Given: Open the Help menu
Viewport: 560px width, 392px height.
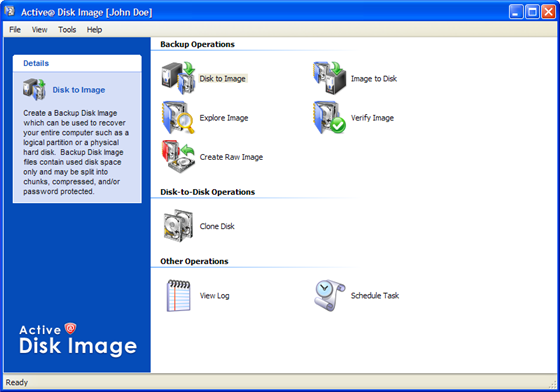Looking at the screenshot, I should (x=94, y=30).
